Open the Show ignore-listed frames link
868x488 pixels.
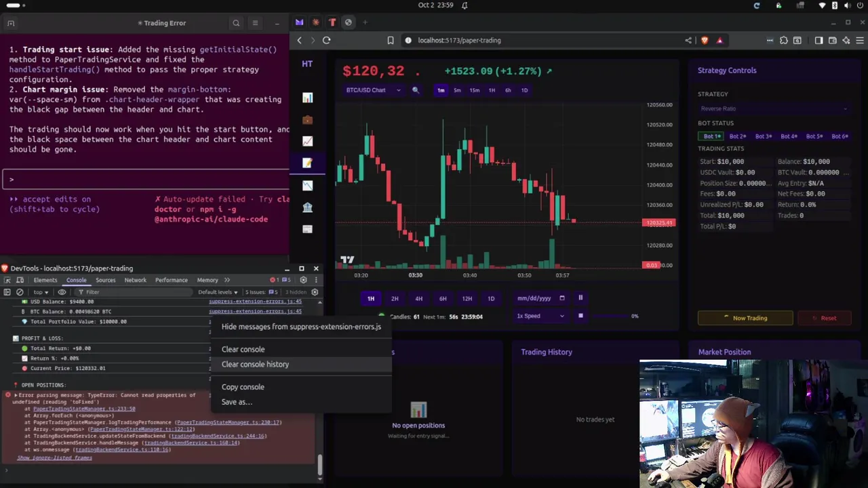pyautogui.click(x=54, y=458)
